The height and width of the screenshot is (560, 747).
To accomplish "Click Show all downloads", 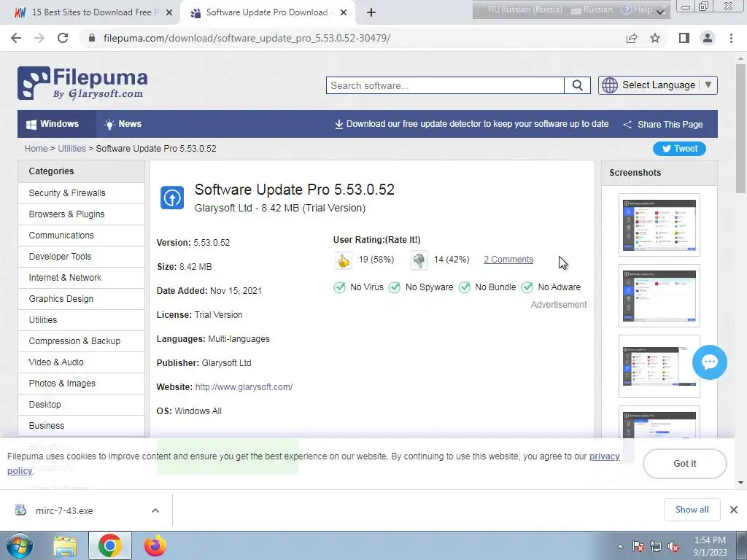I will coord(692,510).
